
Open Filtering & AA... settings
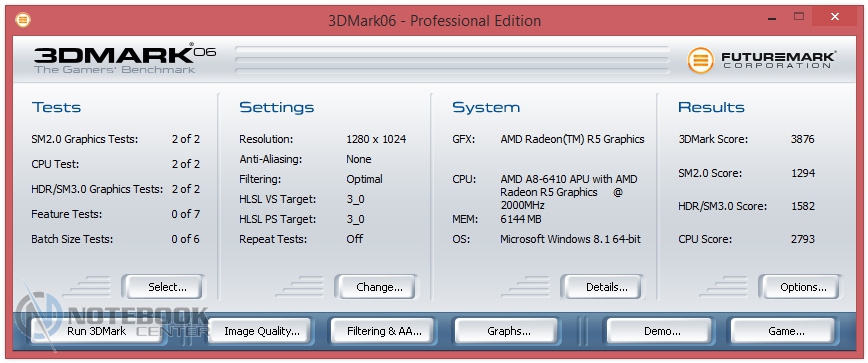pyautogui.click(x=384, y=331)
